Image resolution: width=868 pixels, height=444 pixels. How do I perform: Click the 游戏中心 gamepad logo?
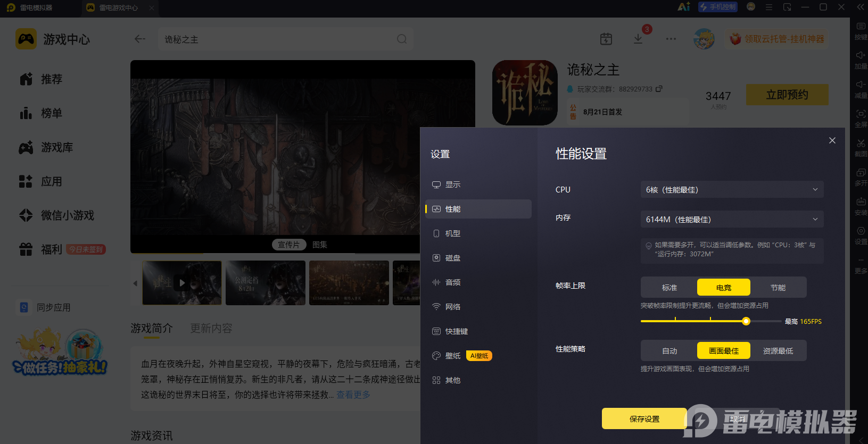coord(26,39)
